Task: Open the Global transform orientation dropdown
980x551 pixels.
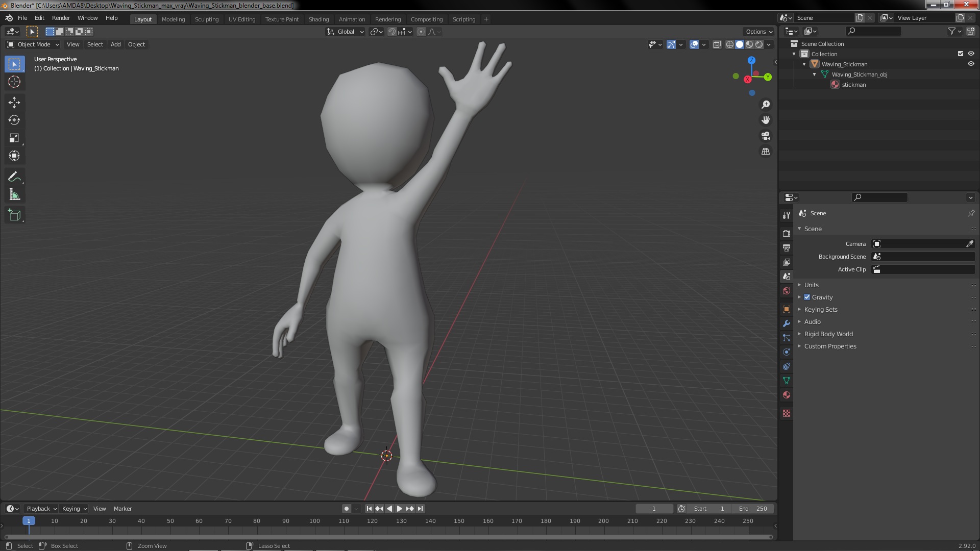Action: (345, 32)
